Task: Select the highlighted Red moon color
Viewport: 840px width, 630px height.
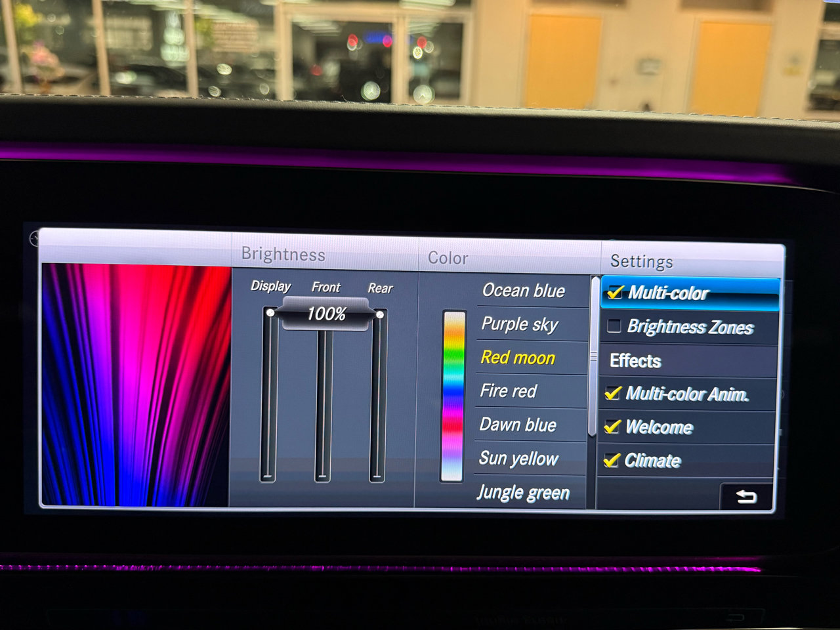Action: point(518,358)
